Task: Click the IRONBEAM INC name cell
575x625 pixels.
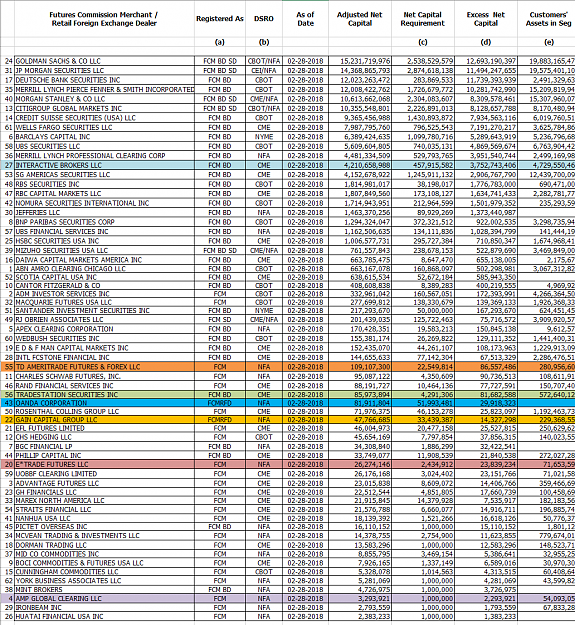Action: click(104, 607)
